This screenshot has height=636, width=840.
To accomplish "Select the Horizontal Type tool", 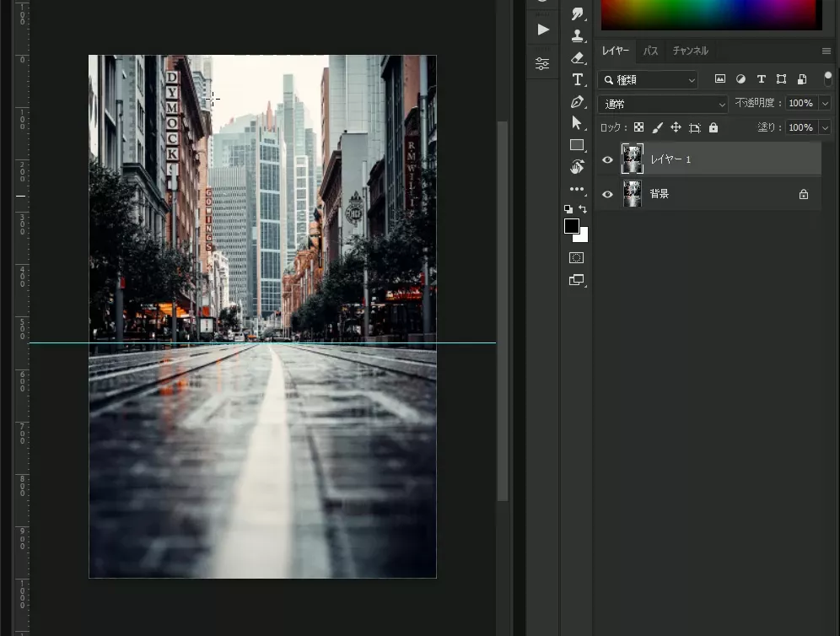I will [x=578, y=79].
